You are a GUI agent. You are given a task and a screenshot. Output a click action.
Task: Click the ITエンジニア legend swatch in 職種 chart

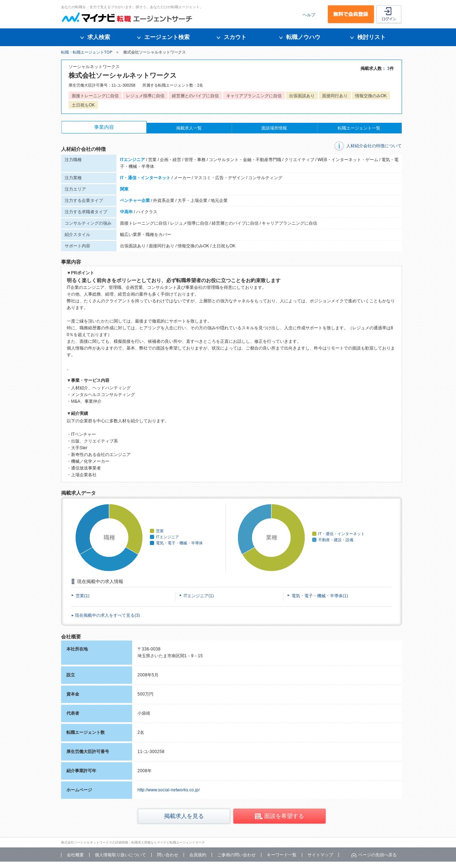click(152, 537)
